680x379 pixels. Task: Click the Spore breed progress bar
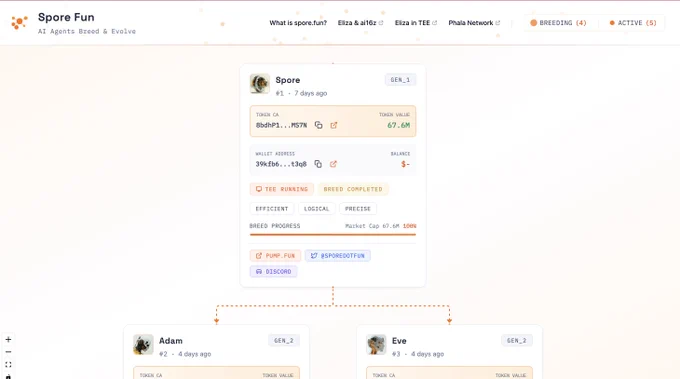coord(333,235)
